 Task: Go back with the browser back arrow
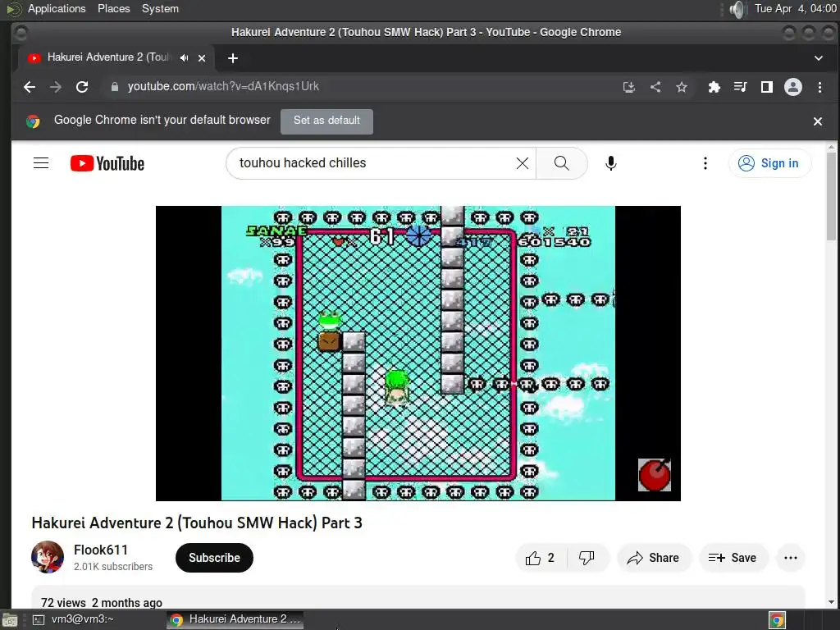point(30,87)
